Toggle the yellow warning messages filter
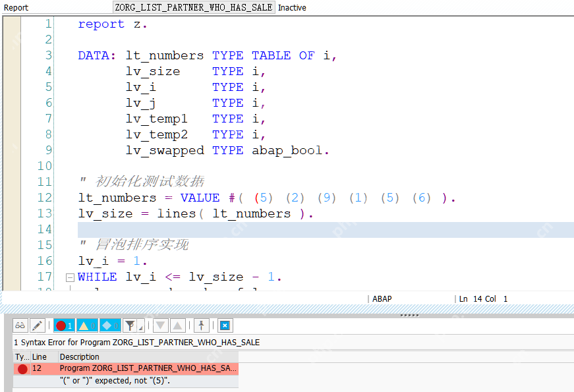 coord(87,325)
